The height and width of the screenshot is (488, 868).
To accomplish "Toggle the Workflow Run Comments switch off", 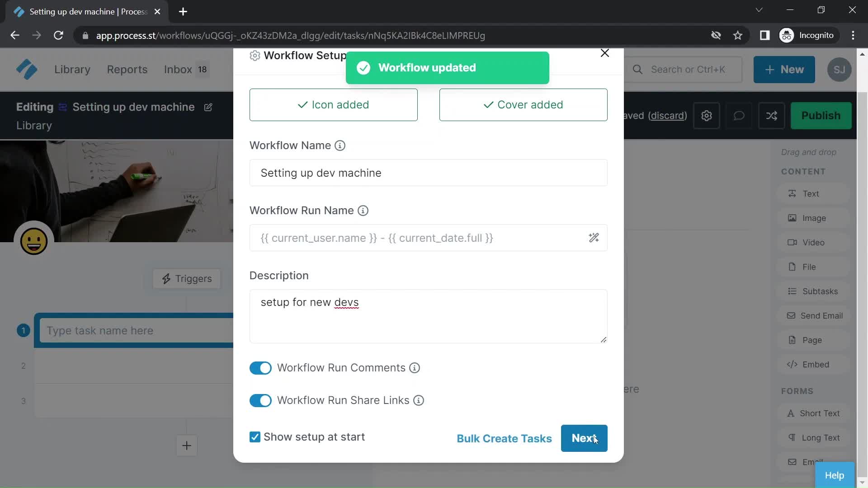I will pyautogui.click(x=259, y=368).
